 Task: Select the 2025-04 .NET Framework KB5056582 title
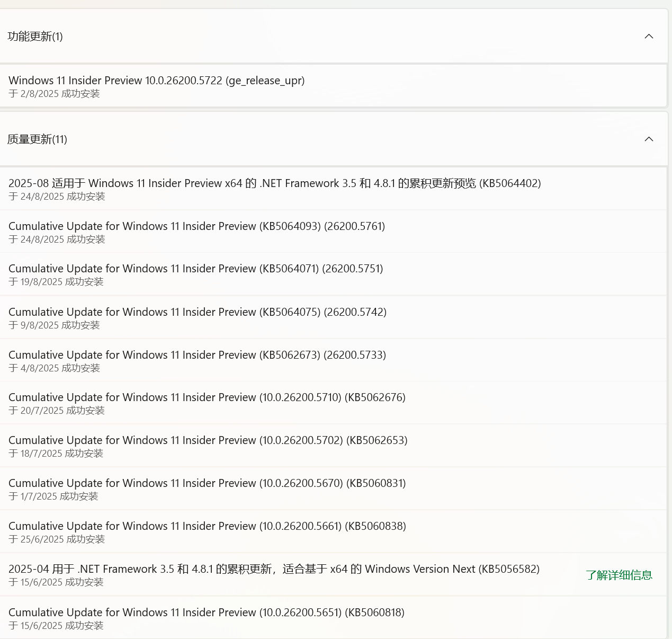tap(274, 569)
